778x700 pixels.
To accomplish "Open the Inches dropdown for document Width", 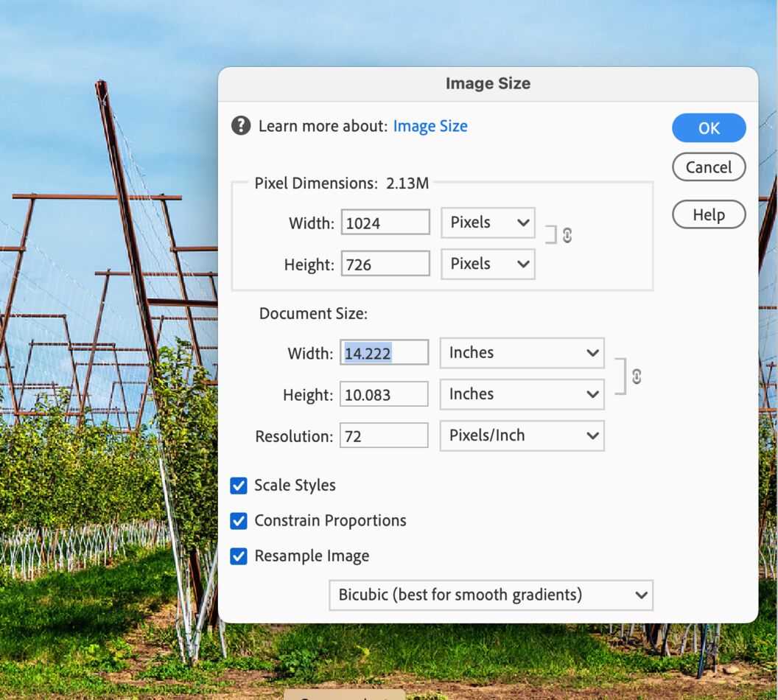I will click(x=521, y=352).
